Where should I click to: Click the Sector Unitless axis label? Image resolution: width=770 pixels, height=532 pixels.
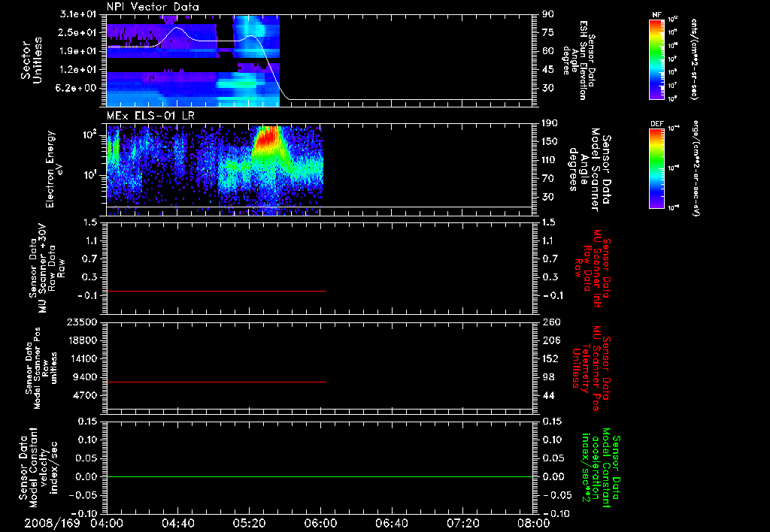(x=32, y=60)
